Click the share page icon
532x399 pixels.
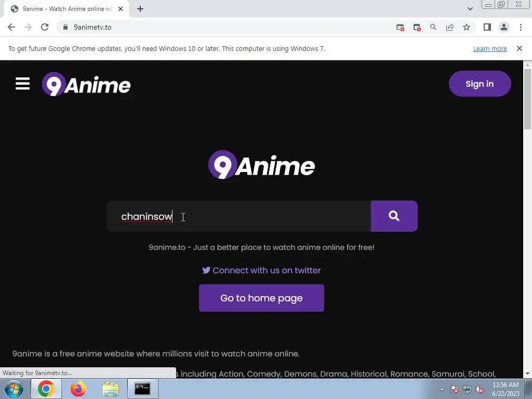(450, 27)
